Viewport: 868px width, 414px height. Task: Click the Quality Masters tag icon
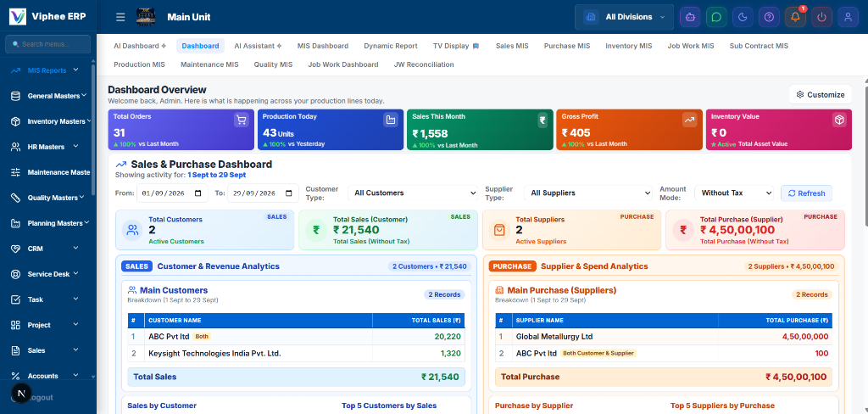(x=15, y=198)
